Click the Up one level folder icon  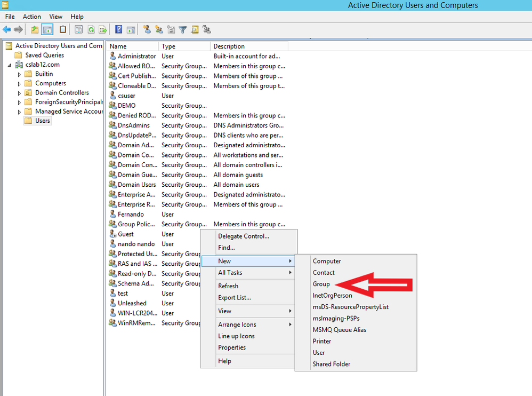point(35,30)
